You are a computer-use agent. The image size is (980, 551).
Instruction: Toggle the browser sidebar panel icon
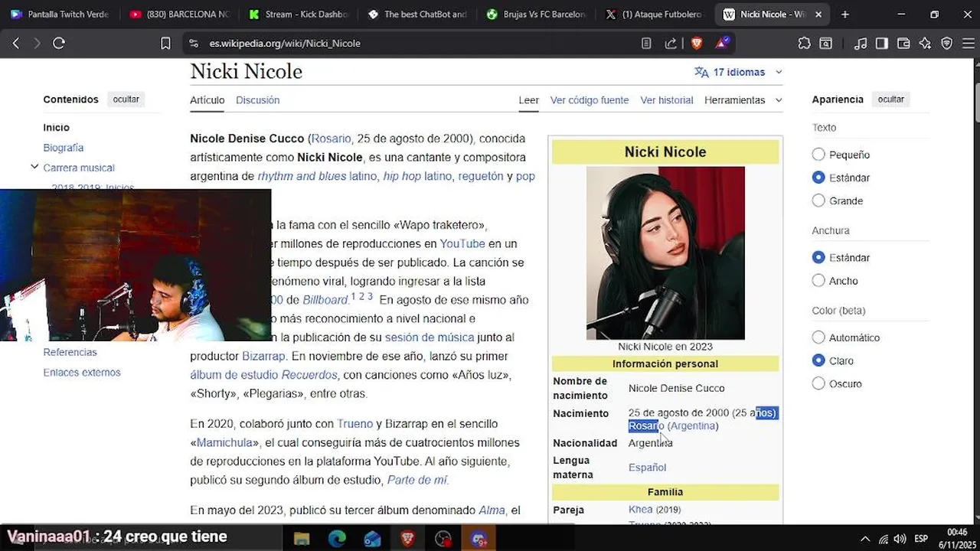click(882, 44)
